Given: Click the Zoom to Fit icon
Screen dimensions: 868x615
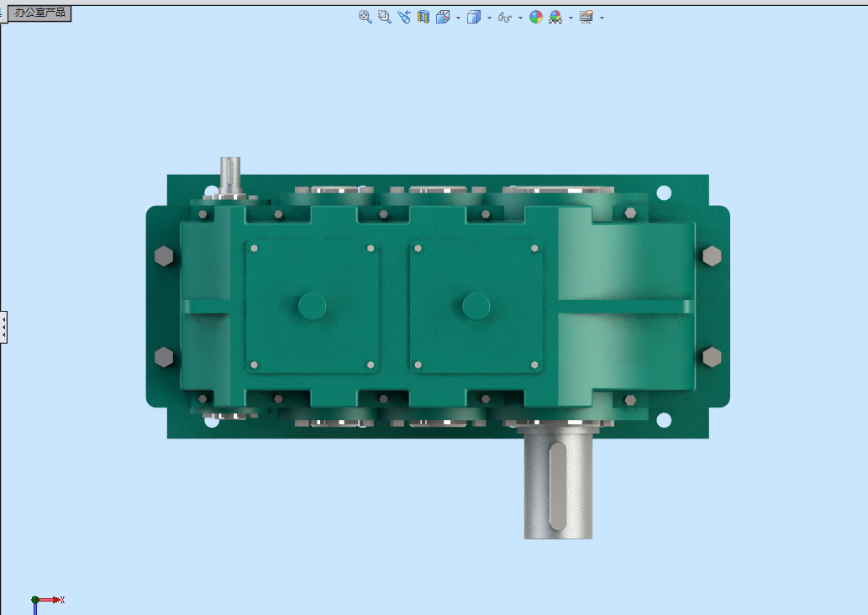Looking at the screenshot, I should [365, 17].
